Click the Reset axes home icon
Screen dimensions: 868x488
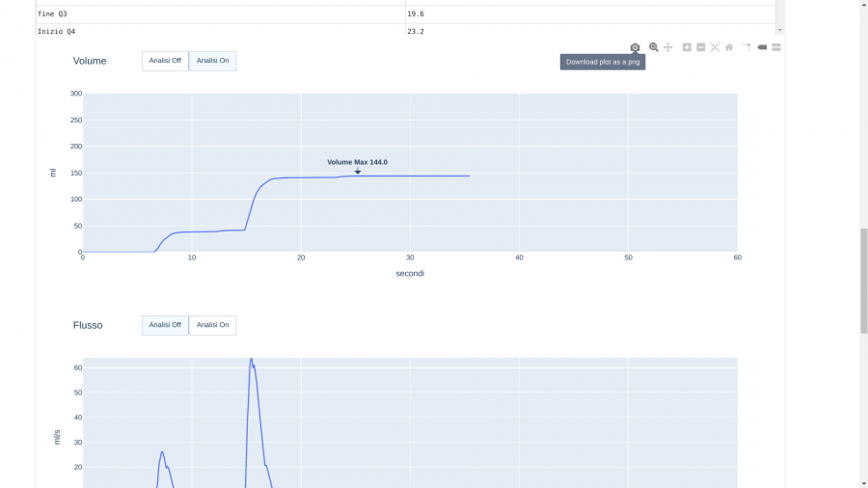point(729,47)
